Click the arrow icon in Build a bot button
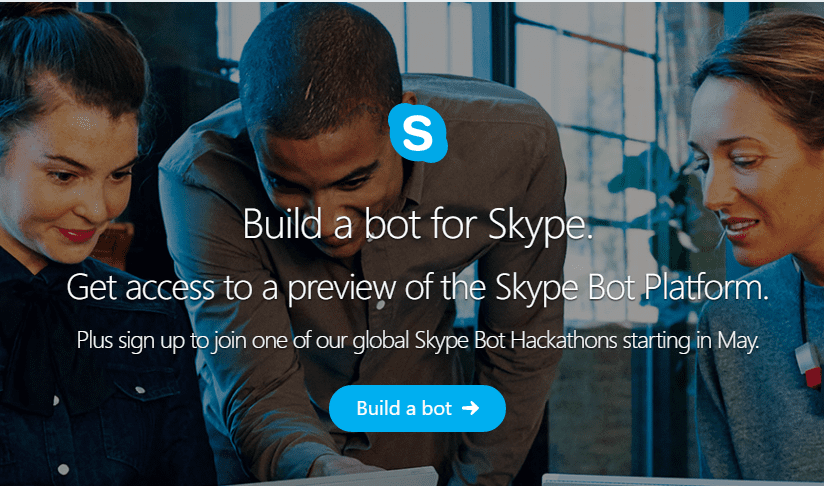Viewport: 824px width, 486px height. tap(470, 408)
